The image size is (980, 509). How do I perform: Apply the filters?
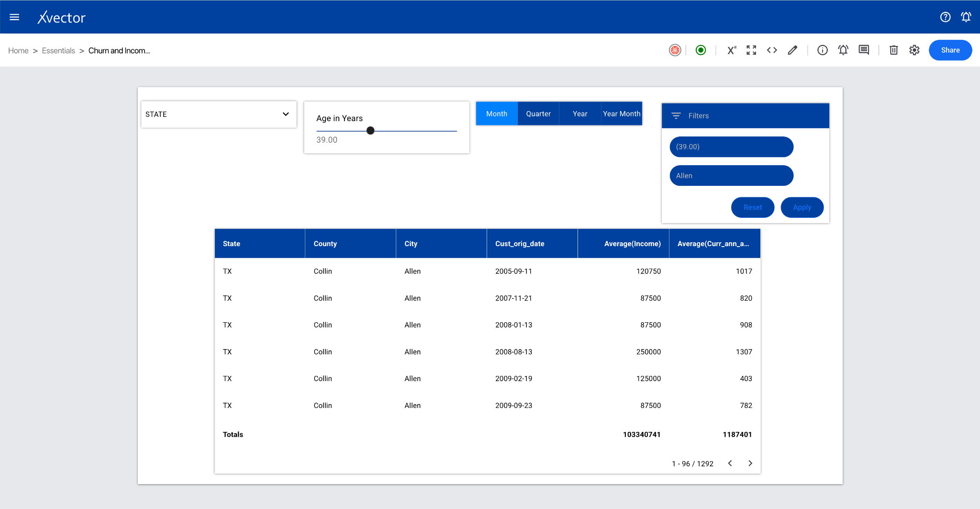pos(802,207)
